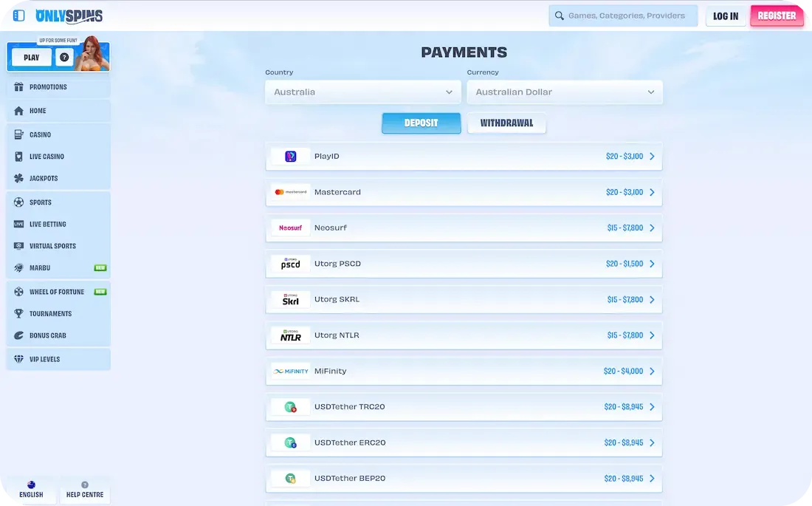
Task: Expand the Utorg SKRL row chevron
Action: (652, 299)
